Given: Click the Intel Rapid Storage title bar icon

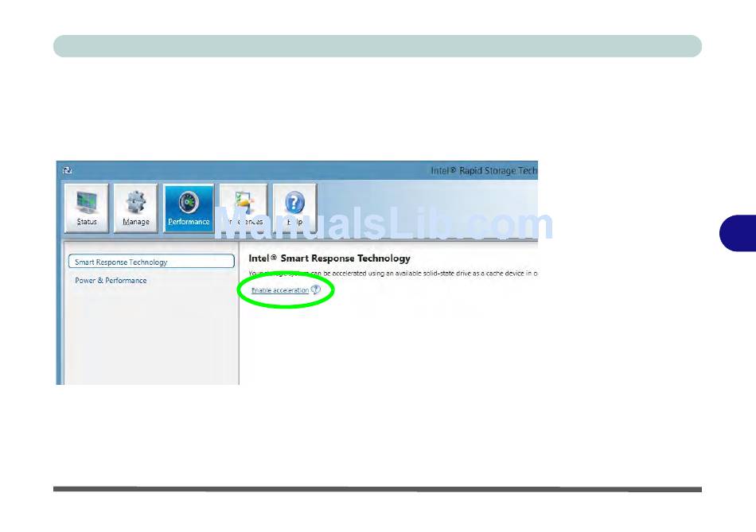Looking at the screenshot, I should point(68,171).
